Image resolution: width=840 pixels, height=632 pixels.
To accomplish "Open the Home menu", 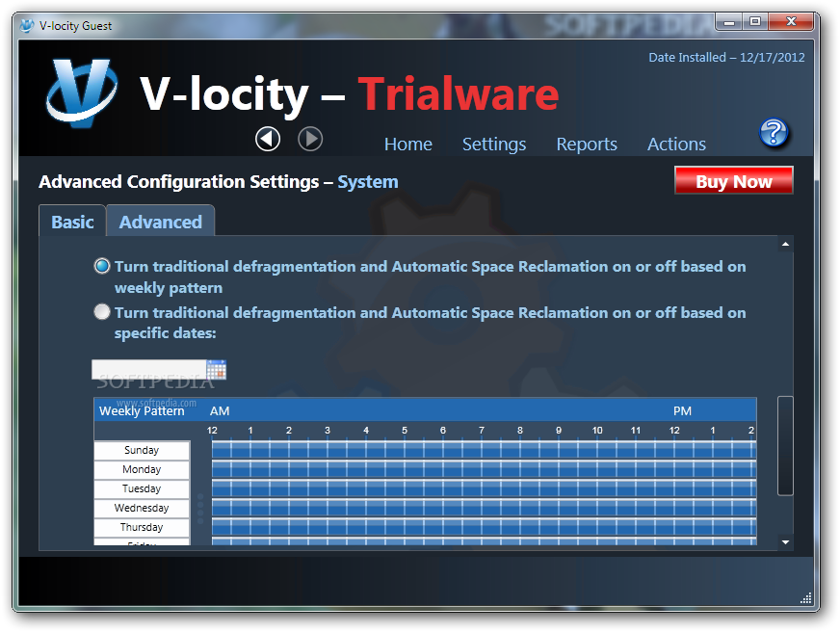I will coord(408,145).
